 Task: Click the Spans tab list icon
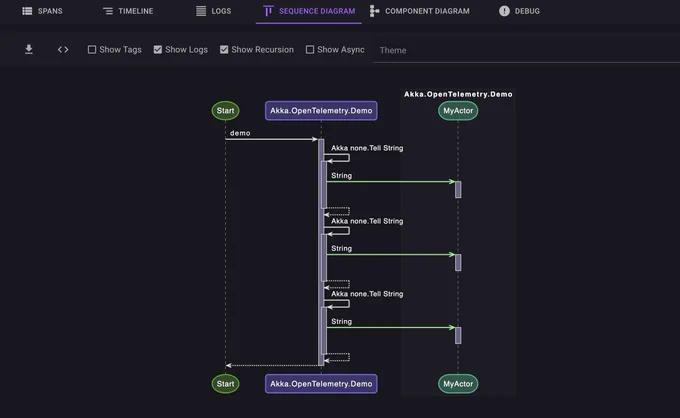(27, 11)
